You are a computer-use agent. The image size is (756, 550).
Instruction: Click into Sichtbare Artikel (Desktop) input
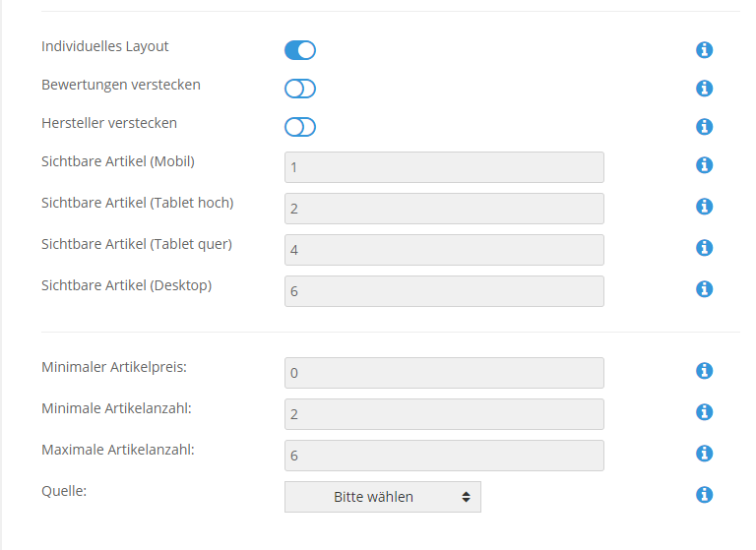444,291
